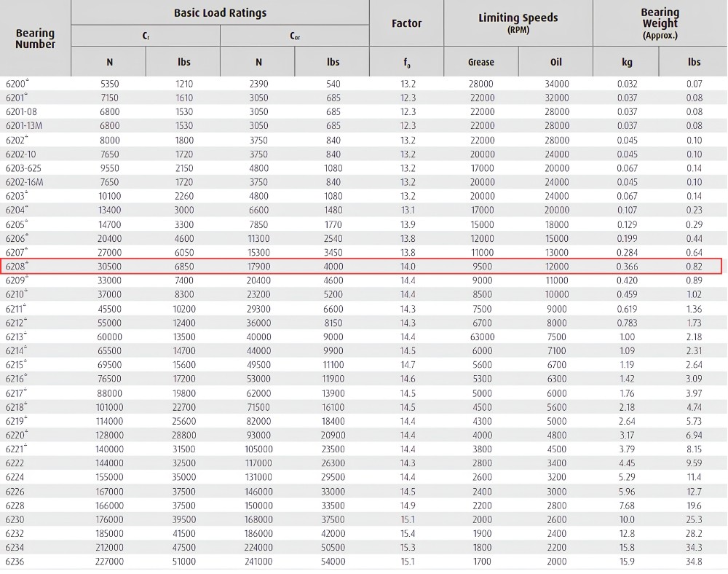Click weight 0.366 kg in the 6208 row
The height and width of the screenshot is (574, 728).
point(627,267)
